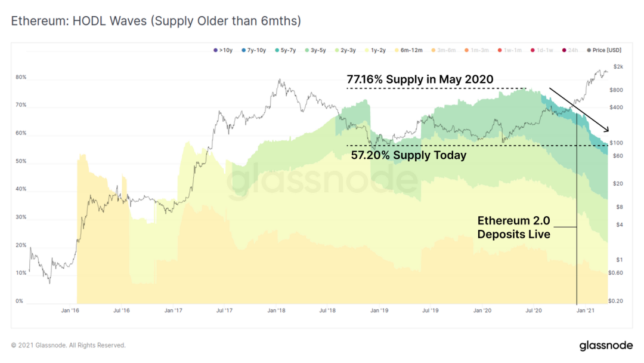This screenshot has height=363, width=644.
Task: Click the 57.20% Supply Today annotation
Action: point(408,155)
